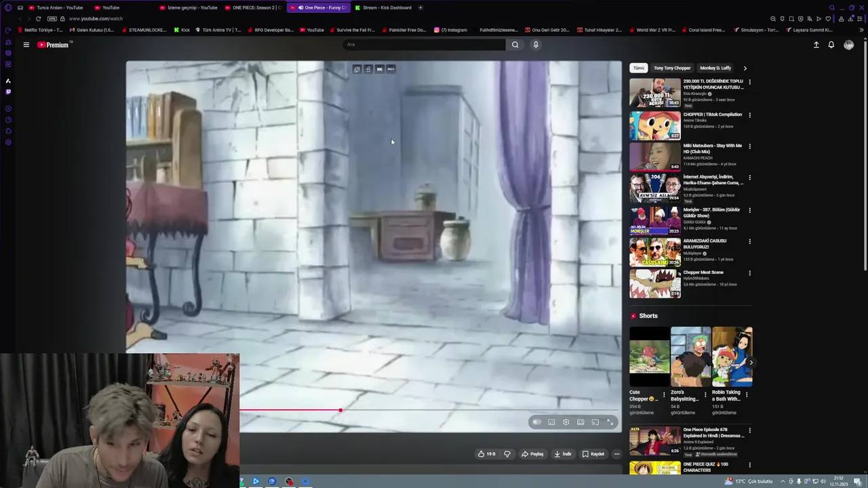Image resolution: width=868 pixels, height=488 pixels.
Task: Enter fullscreen on the video player
Action: (610, 422)
